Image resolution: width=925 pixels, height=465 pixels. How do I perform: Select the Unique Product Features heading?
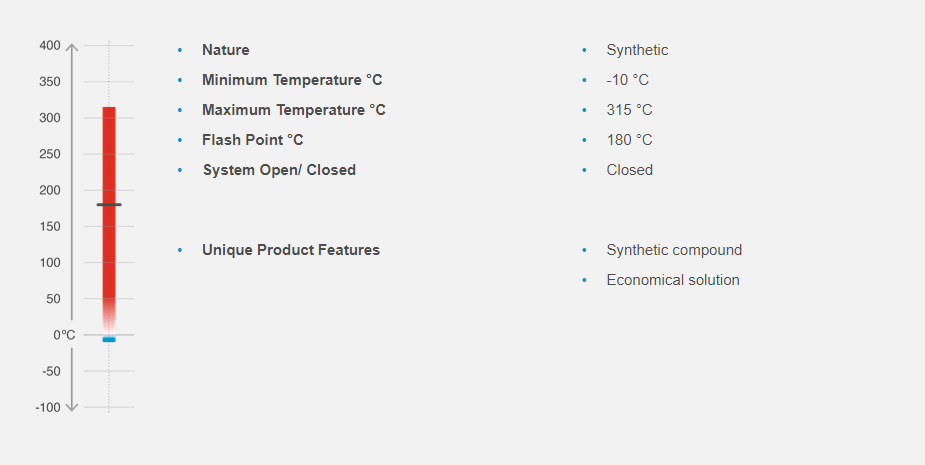click(x=291, y=250)
